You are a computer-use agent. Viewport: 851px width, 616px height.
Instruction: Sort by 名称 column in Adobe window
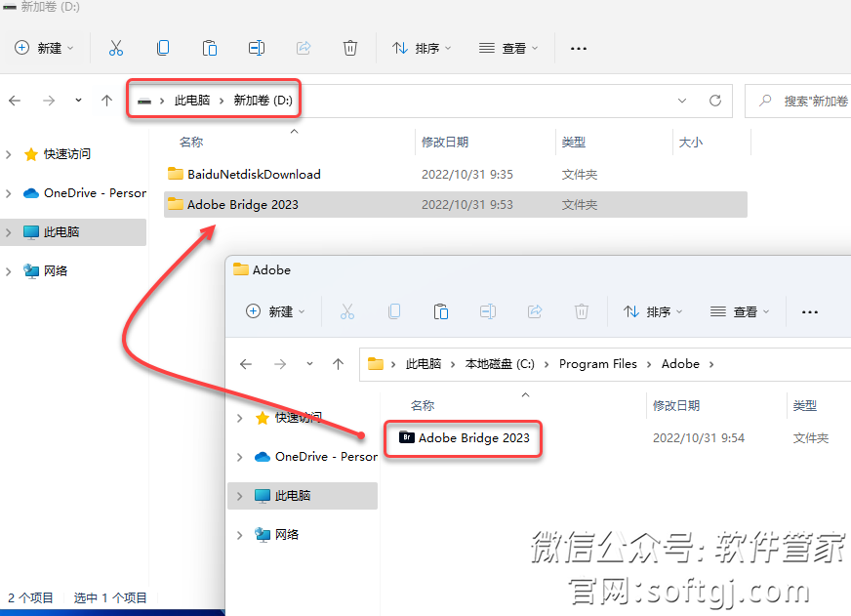tap(423, 406)
